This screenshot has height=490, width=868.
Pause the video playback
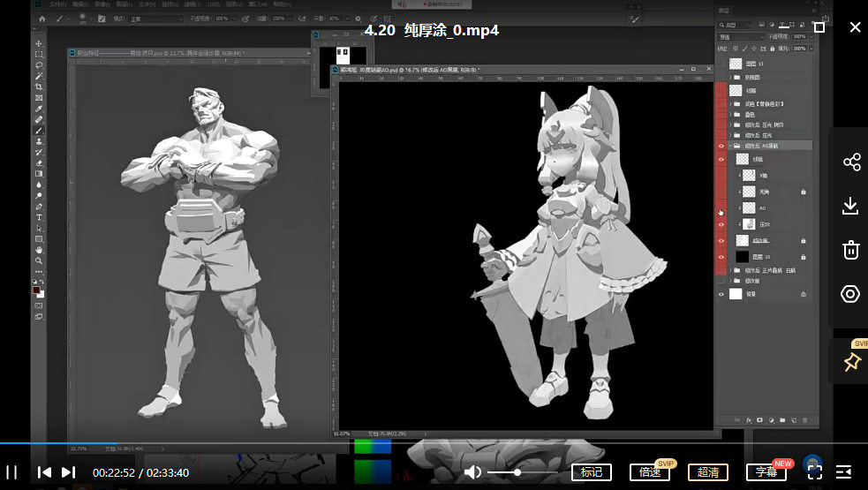[x=12, y=472]
